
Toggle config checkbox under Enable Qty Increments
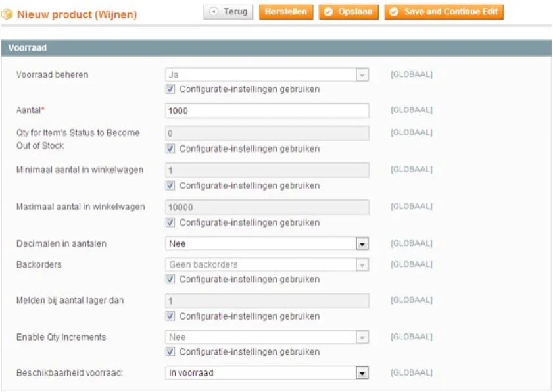tap(170, 351)
